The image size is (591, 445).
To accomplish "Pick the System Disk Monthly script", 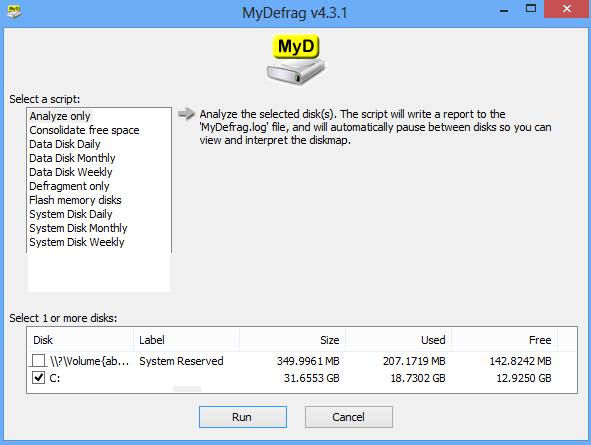I will click(x=78, y=228).
